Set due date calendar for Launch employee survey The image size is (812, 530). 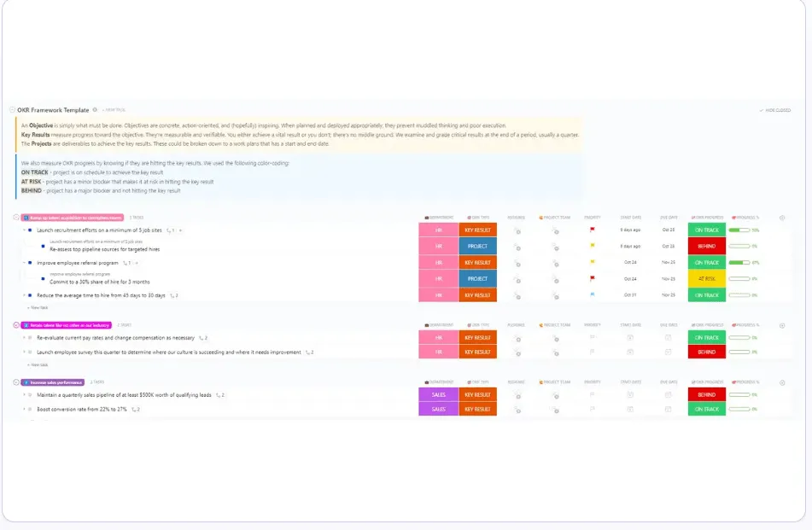tap(668, 352)
